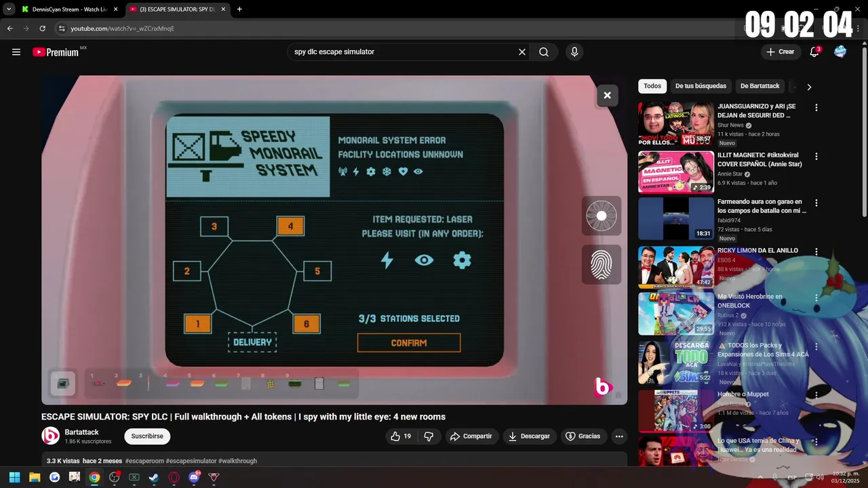This screenshot has height=488, width=868.
Task: Open options menu for Hombre o Muppet video
Action: click(x=816, y=395)
